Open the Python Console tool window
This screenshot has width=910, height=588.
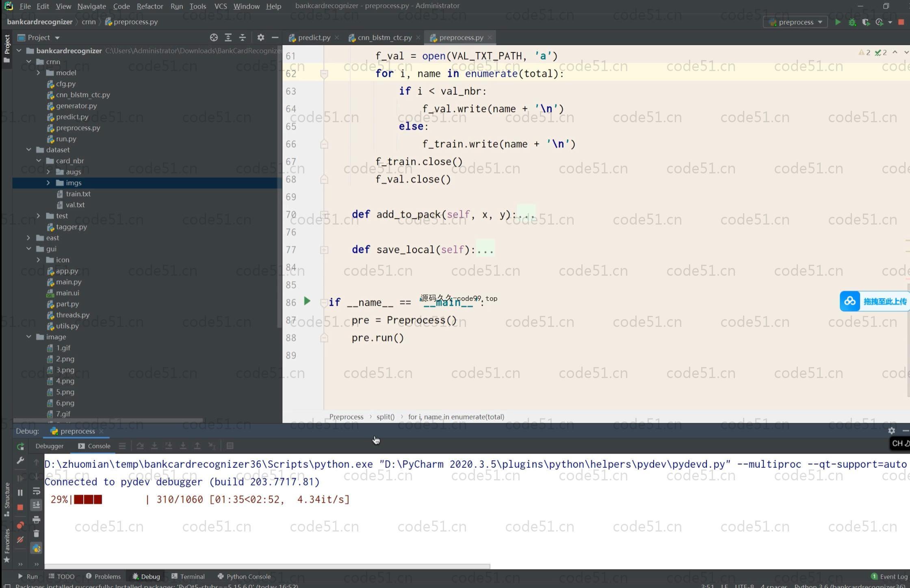(244, 577)
